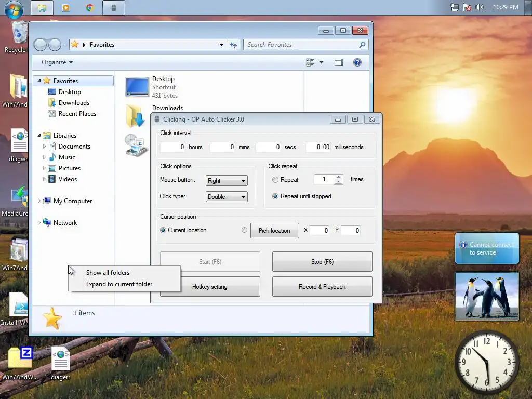Click the Stop (F6) button
This screenshot has width=532, height=399.
click(x=322, y=262)
